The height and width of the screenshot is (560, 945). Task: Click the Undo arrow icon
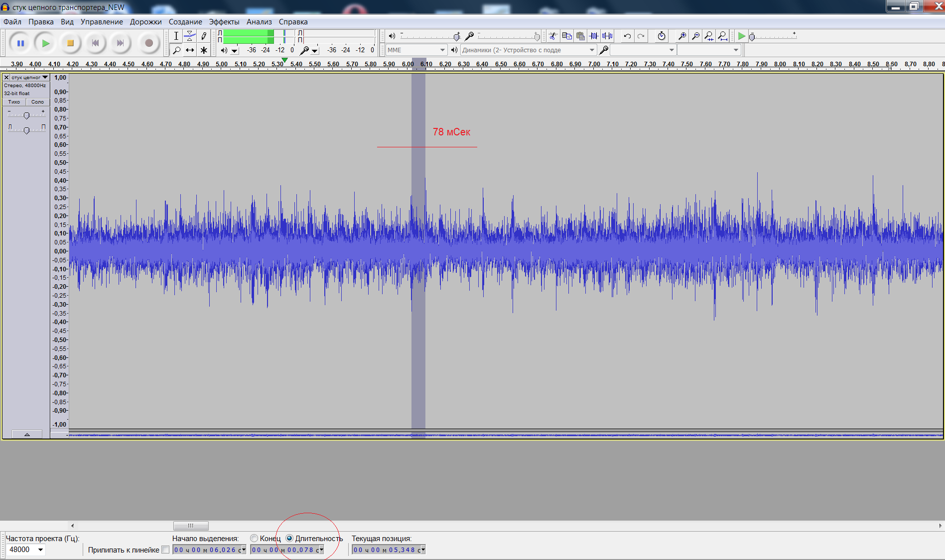click(627, 36)
